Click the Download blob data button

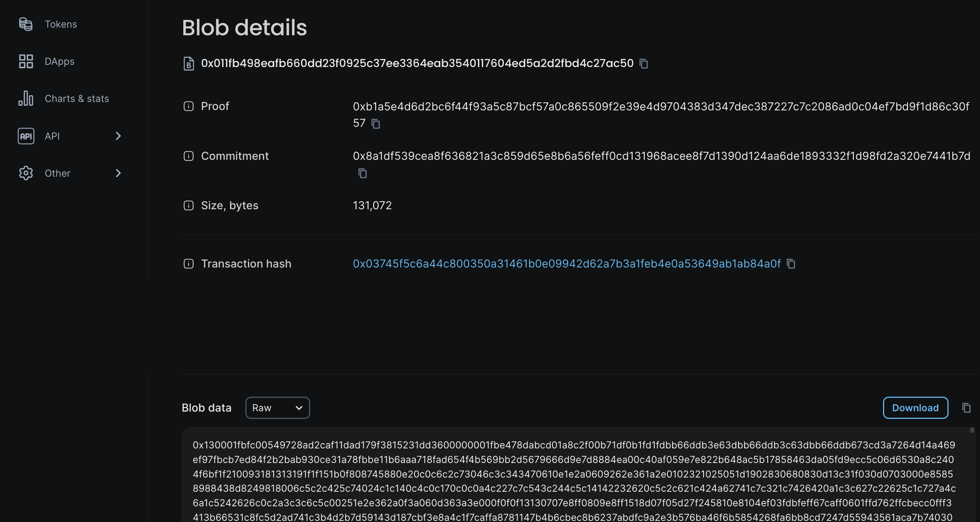pos(915,407)
